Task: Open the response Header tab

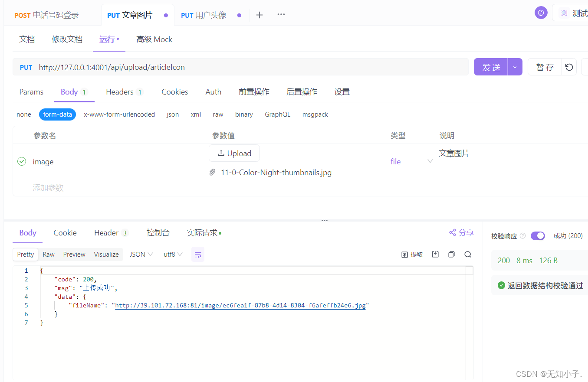Action: [112, 233]
